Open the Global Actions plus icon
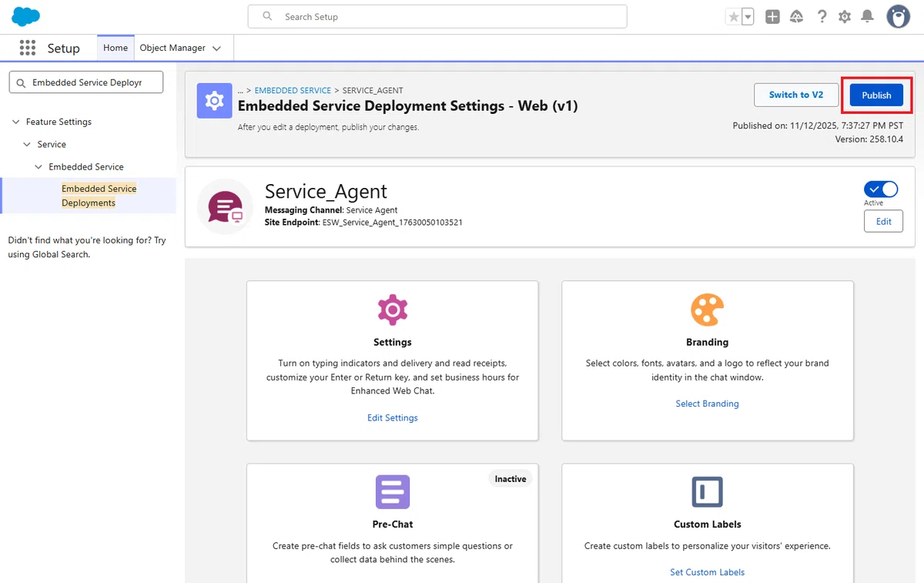924x583 pixels. tap(772, 17)
